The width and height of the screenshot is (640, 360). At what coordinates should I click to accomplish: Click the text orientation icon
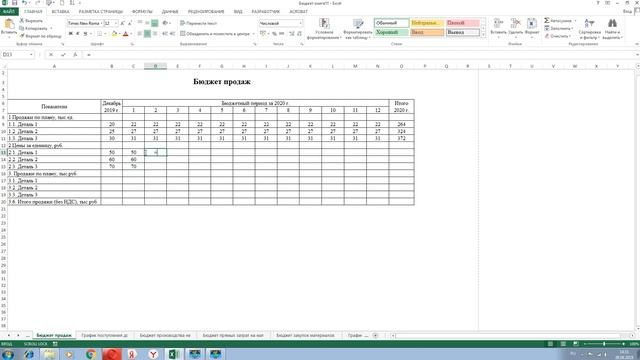coord(165,23)
